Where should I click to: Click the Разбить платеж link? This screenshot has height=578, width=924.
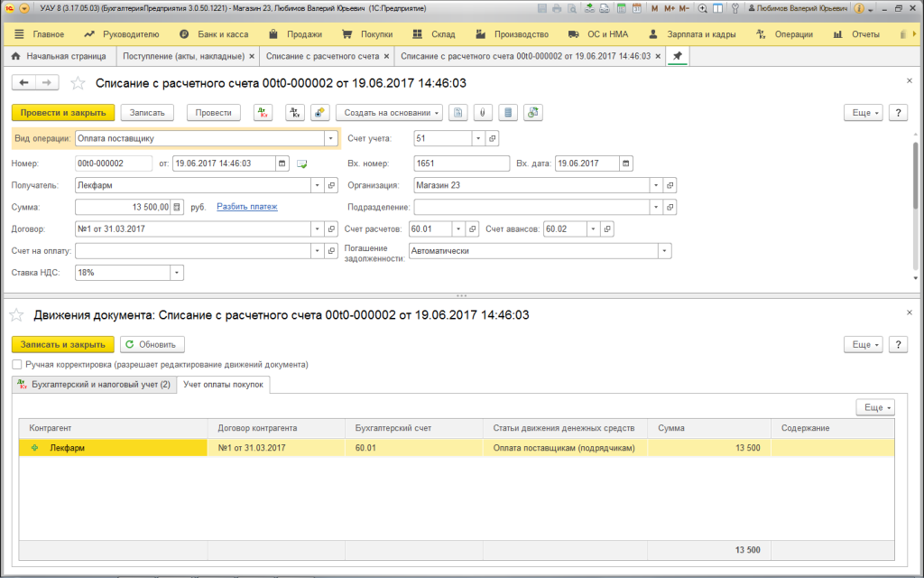click(247, 207)
